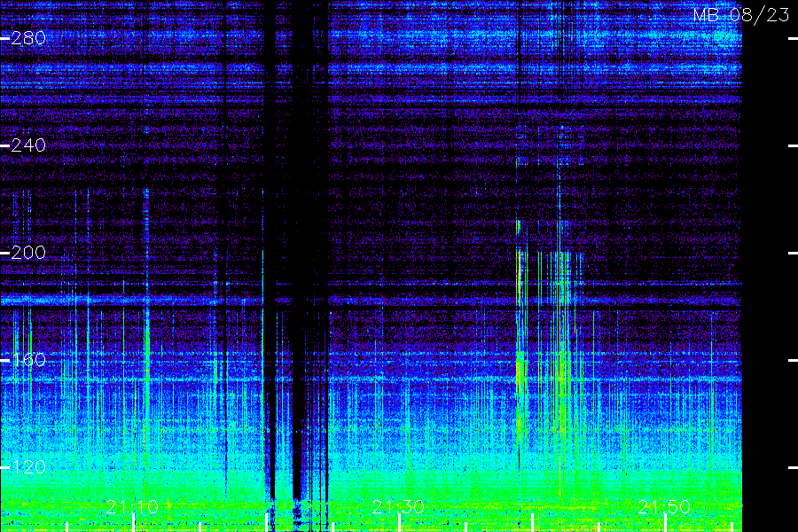Click the 240 frequency axis label

point(28,145)
